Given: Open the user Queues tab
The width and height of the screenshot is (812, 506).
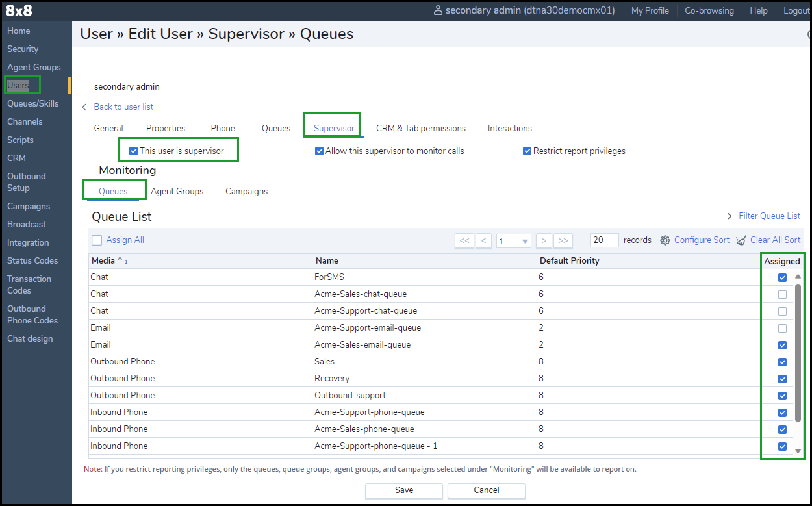Looking at the screenshot, I should (276, 128).
